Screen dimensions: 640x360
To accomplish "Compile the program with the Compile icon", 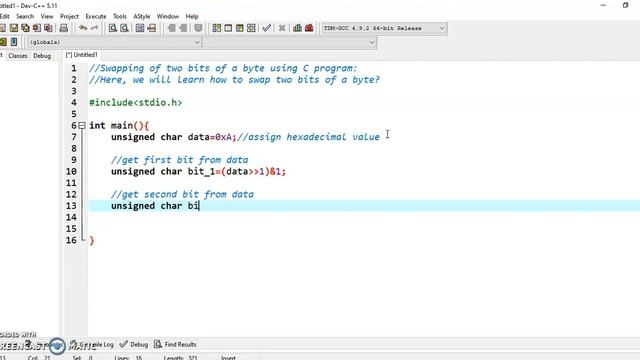I will click(x=217, y=28).
